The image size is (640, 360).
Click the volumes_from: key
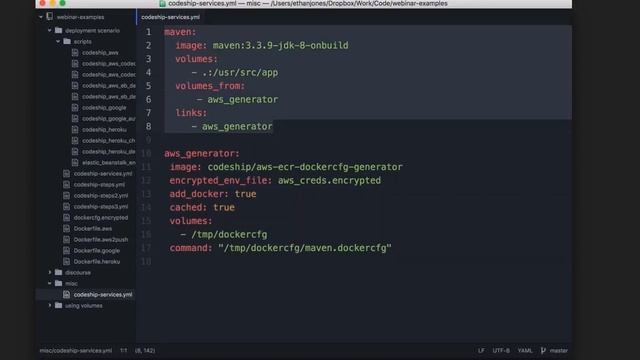[x=210, y=86]
